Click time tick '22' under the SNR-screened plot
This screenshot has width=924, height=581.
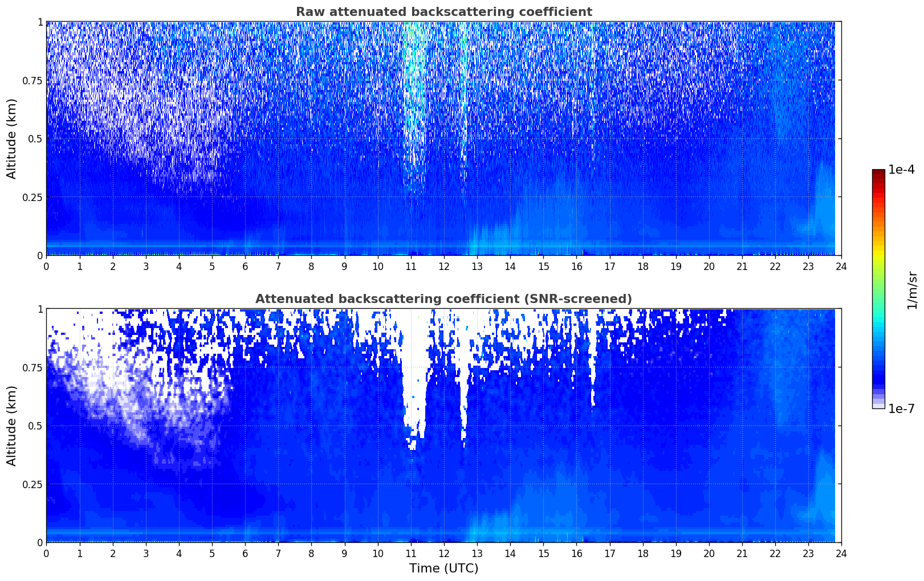[x=775, y=553]
